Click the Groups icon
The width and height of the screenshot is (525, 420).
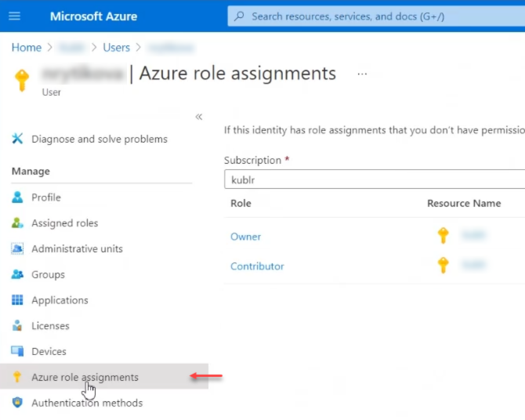(17, 274)
